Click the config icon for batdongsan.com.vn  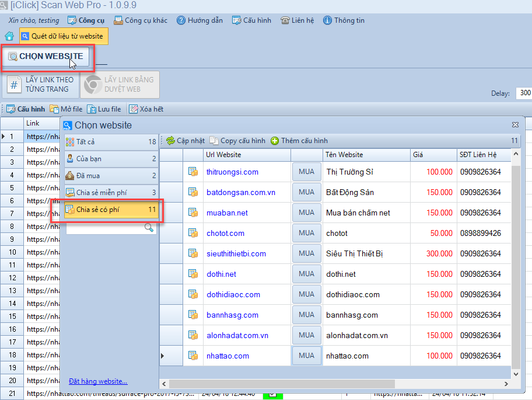[193, 192]
